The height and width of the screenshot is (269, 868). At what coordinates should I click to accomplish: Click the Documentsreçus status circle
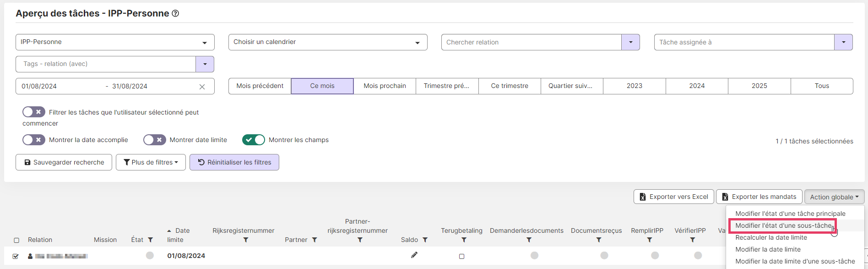click(x=604, y=255)
